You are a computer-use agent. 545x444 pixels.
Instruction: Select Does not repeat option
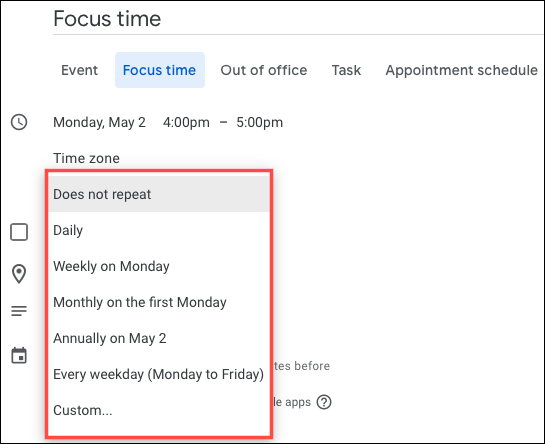159,194
